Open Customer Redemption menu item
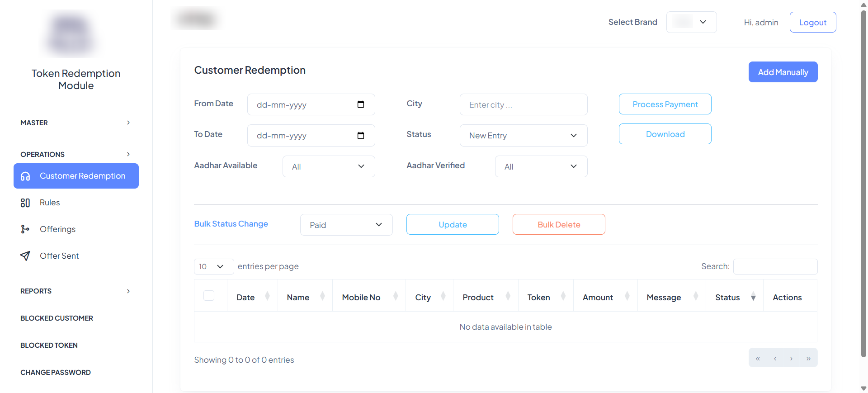This screenshot has width=868, height=393. (x=76, y=176)
